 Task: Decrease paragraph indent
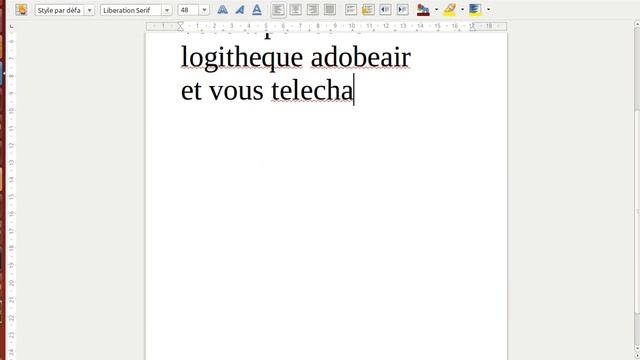click(385, 10)
